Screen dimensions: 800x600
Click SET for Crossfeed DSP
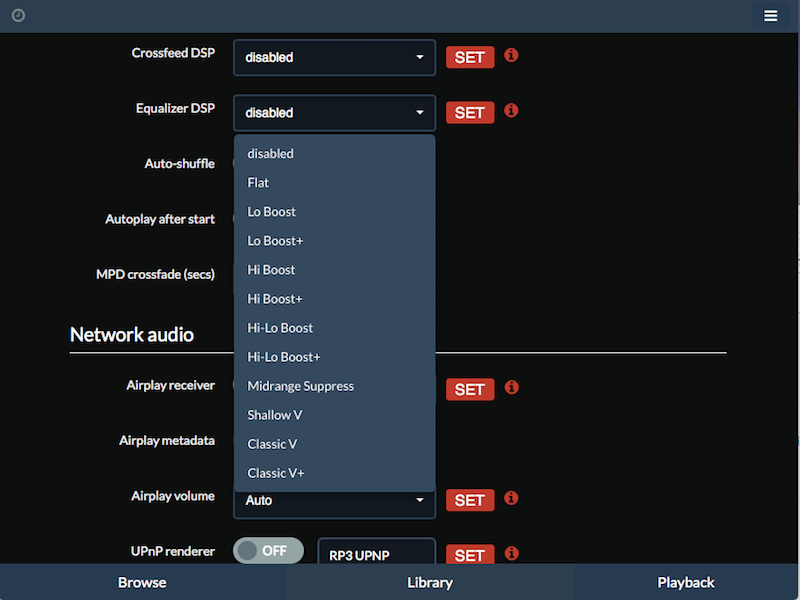pos(470,57)
